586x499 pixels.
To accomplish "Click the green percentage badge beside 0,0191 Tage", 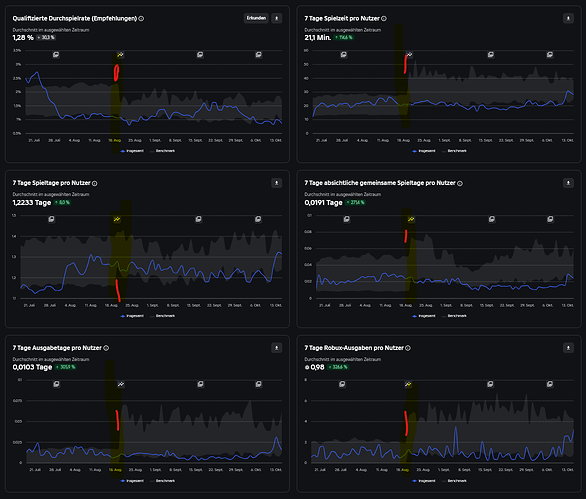I will 355,202.
